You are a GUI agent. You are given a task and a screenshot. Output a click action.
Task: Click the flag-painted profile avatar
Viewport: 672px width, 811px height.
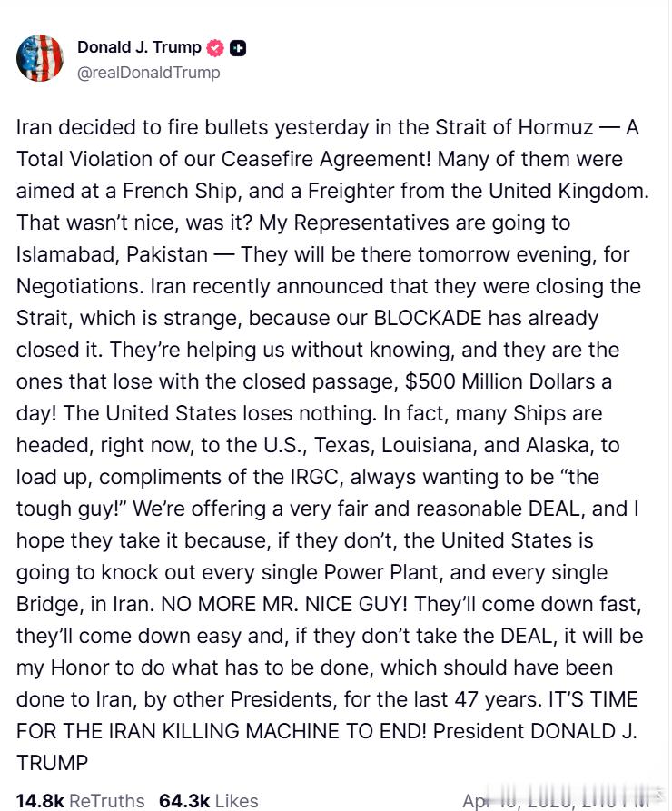pos(40,59)
